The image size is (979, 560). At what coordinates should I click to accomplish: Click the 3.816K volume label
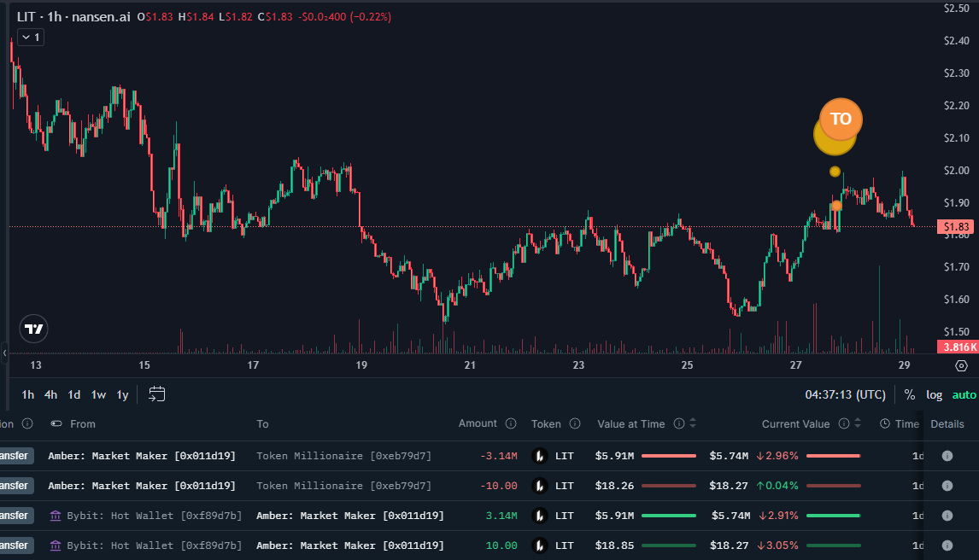(x=958, y=347)
